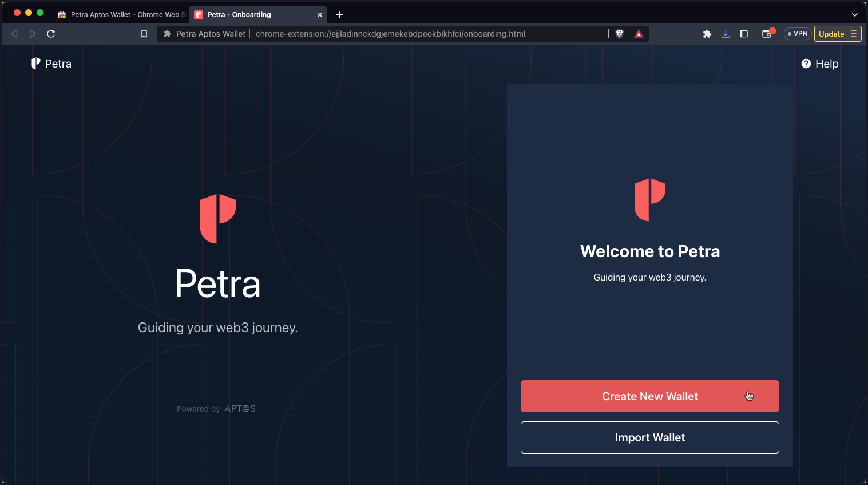
Task: Reload the page with the refresh icon
Action: (x=51, y=34)
